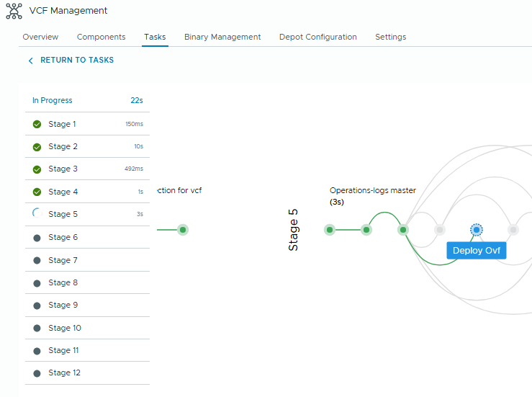Click the Return to Tasks link
Image resolution: width=532 pixels, height=397 pixels.
[76, 61]
